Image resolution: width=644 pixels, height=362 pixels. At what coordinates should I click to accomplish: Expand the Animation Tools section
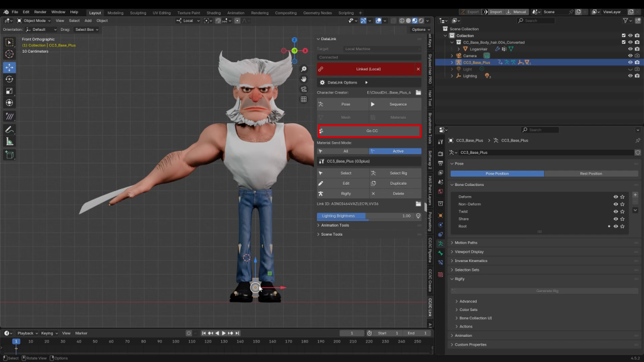pyautogui.click(x=335, y=225)
